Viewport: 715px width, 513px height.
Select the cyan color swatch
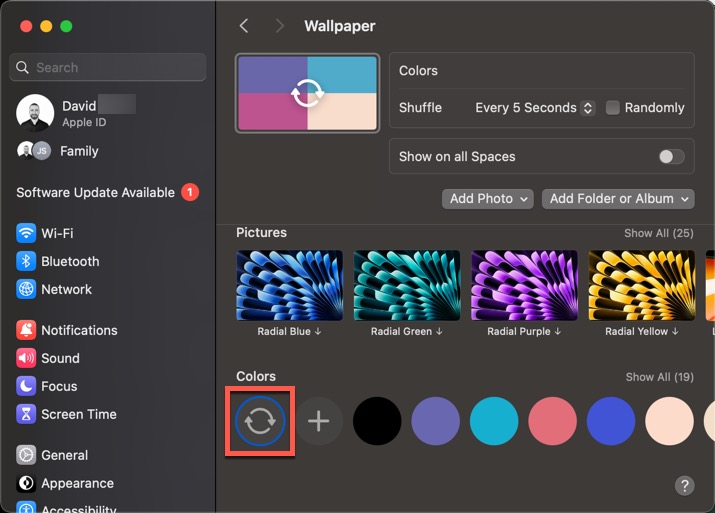point(494,421)
